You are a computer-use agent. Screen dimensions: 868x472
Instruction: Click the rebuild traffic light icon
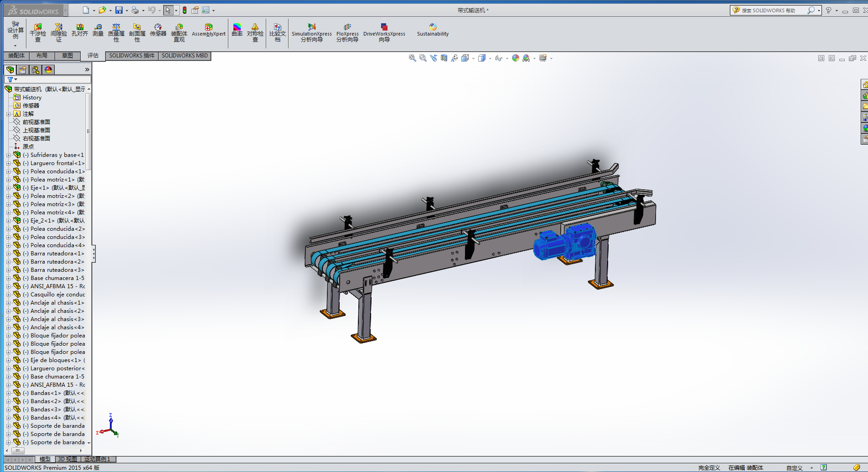point(185,10)
